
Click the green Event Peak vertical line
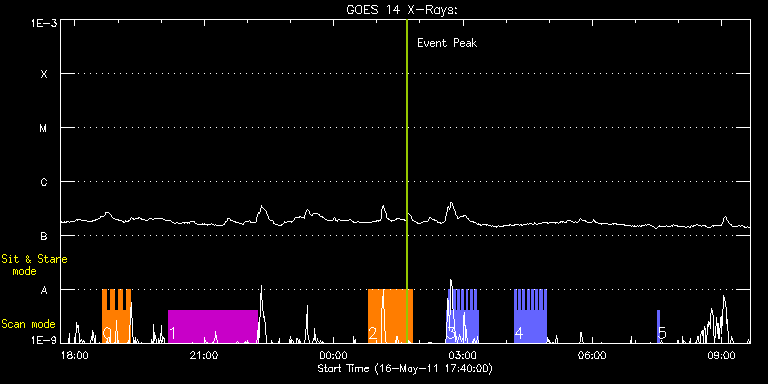[407, 181]
